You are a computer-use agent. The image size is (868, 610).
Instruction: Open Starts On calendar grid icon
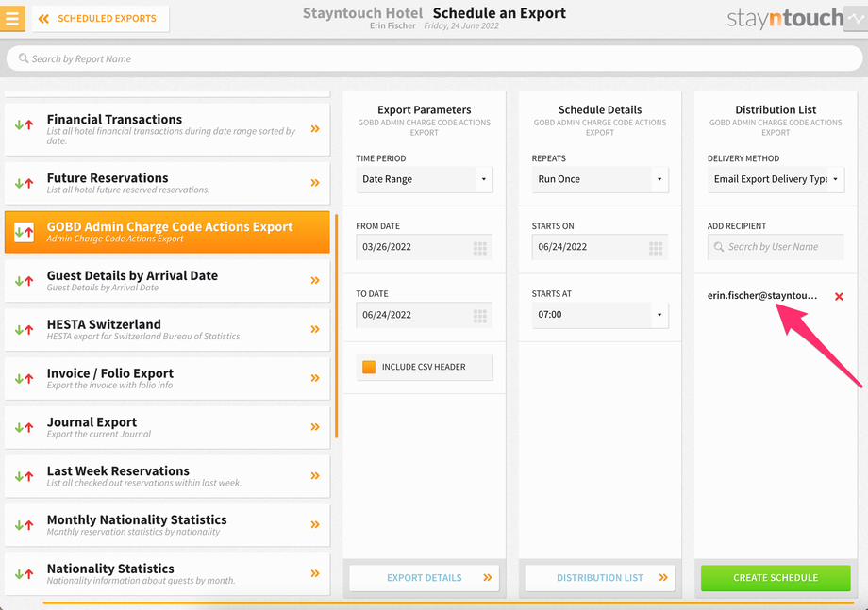[x=656, y=248]
